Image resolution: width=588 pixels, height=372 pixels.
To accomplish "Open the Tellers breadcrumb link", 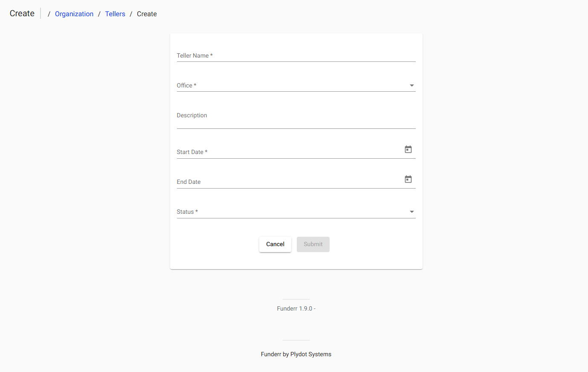I will click(x=115, y=14).
